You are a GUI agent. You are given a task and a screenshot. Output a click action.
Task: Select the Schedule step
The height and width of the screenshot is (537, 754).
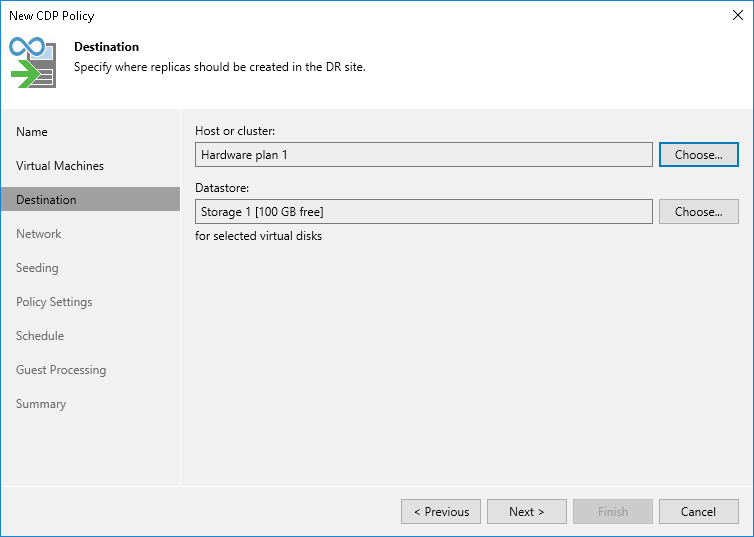[39, 336]
